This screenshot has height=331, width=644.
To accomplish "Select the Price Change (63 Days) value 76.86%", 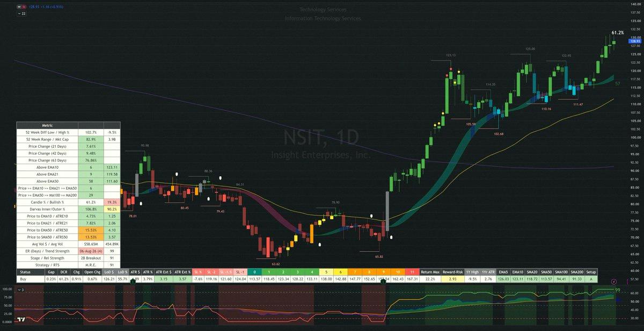I will tap(91, 160).
